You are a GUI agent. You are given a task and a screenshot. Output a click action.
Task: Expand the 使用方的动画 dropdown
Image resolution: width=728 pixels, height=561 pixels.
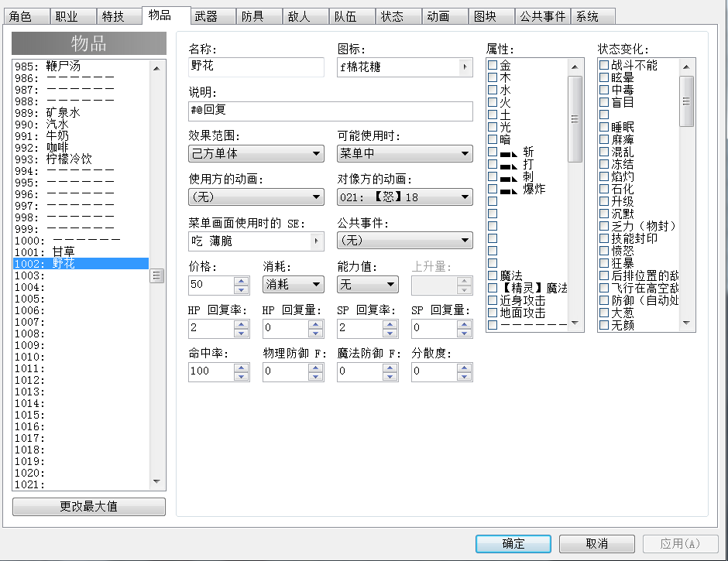click(256, 197)
